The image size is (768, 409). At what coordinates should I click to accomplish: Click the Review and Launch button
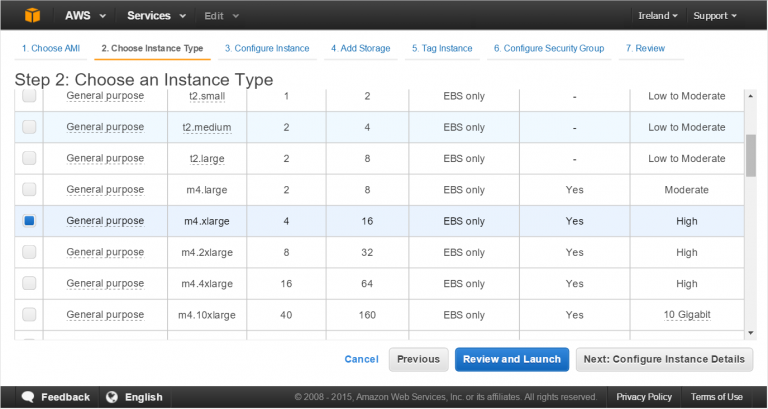[512, 360]
